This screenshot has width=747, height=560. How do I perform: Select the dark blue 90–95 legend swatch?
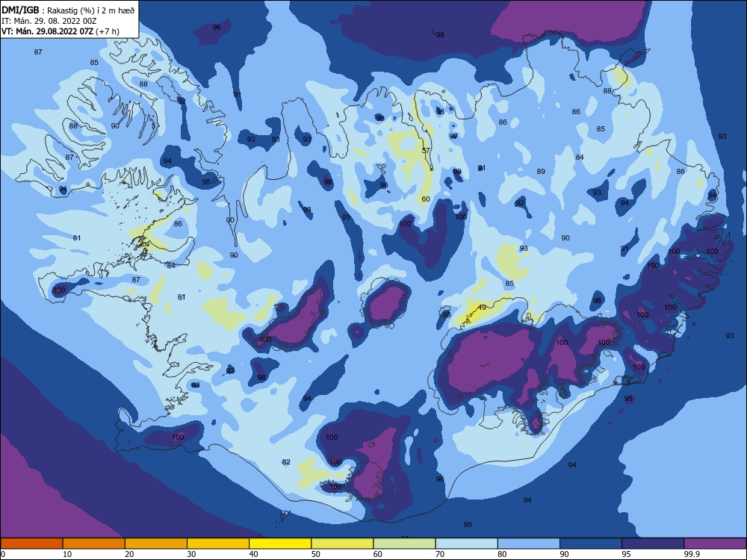coord(591,544)
